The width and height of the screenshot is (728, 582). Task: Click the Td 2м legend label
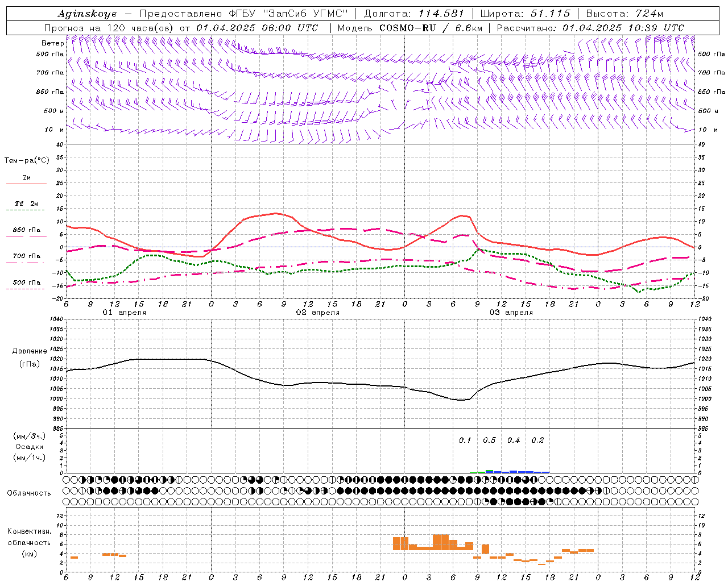pos(26,203)
